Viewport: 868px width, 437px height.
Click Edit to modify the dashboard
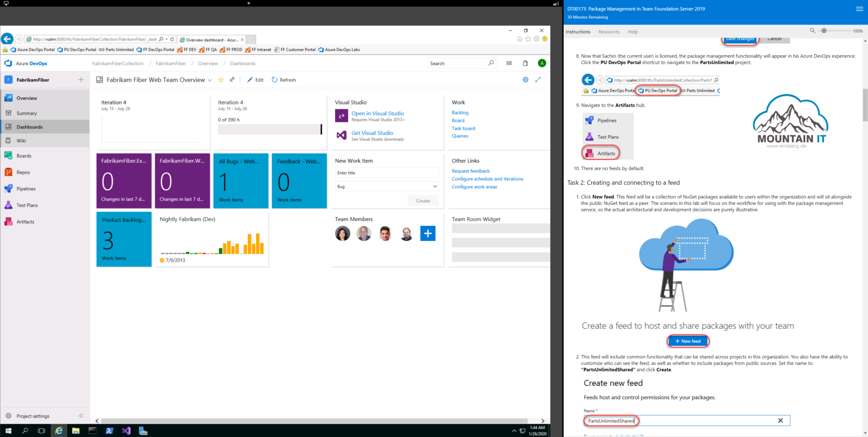point(255,80)
